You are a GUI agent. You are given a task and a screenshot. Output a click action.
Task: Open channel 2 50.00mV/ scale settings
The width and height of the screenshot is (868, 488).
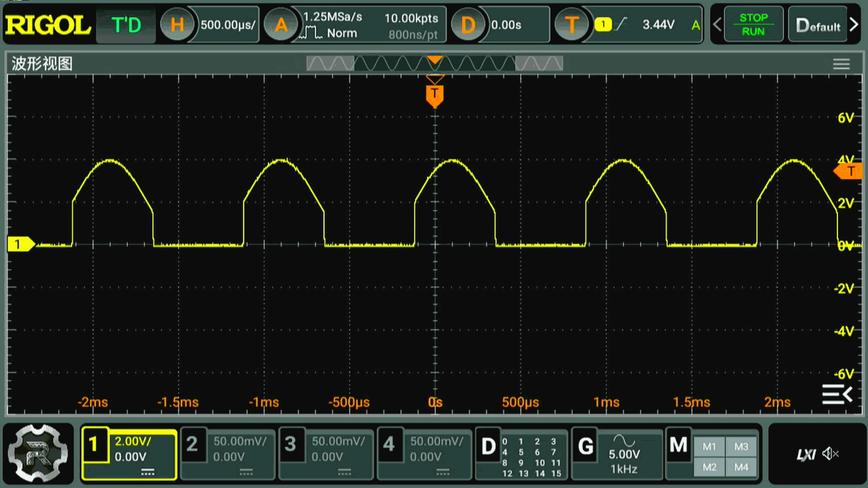click(240, 441)
